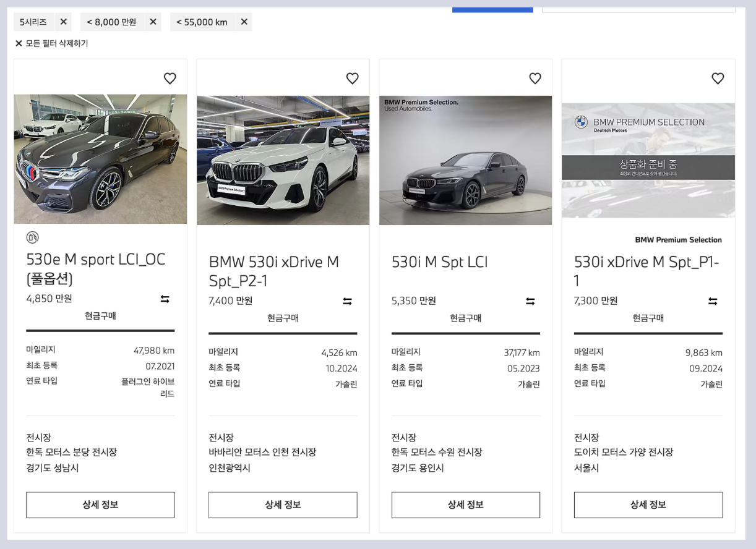Click location 경기도 성남시
756x549 pixels.
(53, 468)
